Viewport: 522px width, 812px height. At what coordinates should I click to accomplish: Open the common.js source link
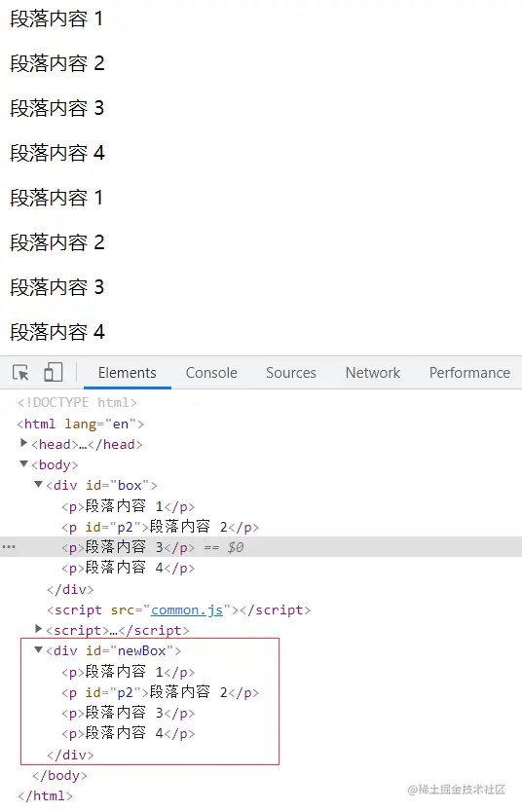(x=187, y=610)
